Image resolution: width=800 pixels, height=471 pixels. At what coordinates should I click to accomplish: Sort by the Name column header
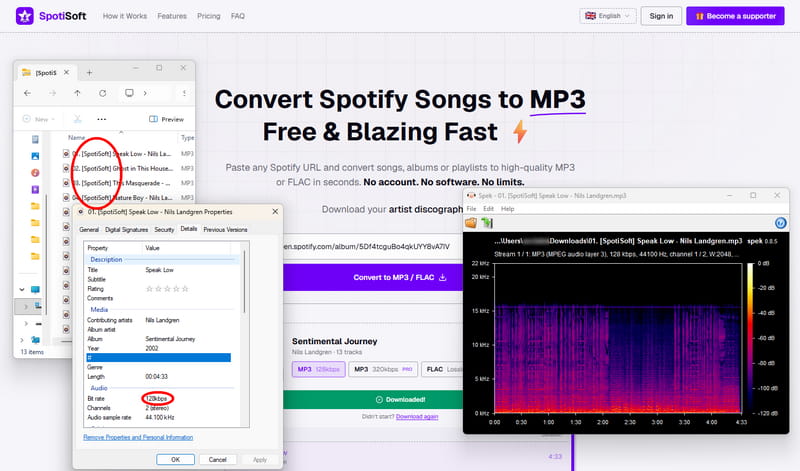point(77,137)
